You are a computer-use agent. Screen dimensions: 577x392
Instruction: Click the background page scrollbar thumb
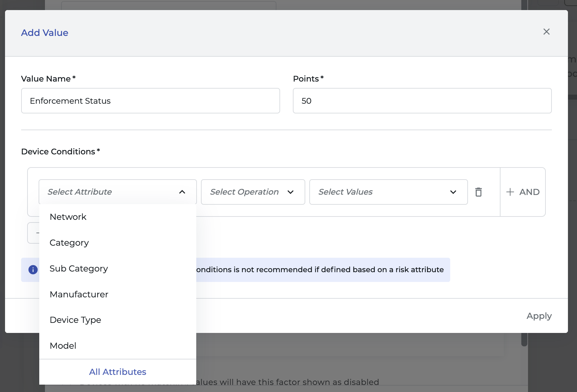pos(524,340)
